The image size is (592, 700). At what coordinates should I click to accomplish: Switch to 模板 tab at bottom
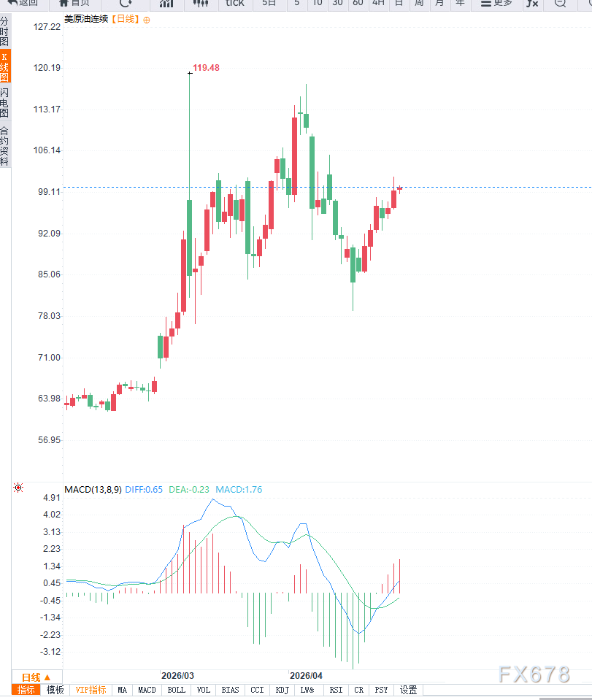click(55, 690)
